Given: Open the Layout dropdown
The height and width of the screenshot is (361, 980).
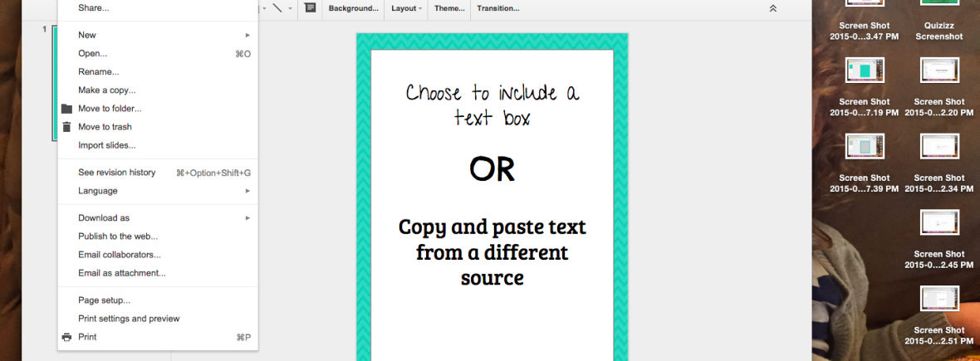Looking at the screenshot, I should pos(406,8).
